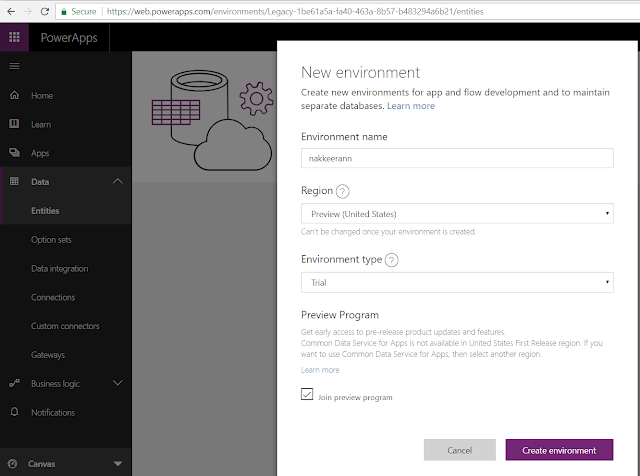The width and height of the screenshot is (640, 476).
Task: Click the Learn book icon
Action: (14, 124)
